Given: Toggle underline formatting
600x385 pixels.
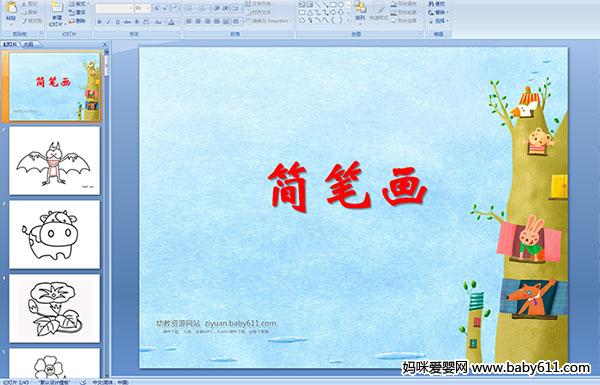Looking at the screenshot, I should pyautogui.click(x=117, y=22).
